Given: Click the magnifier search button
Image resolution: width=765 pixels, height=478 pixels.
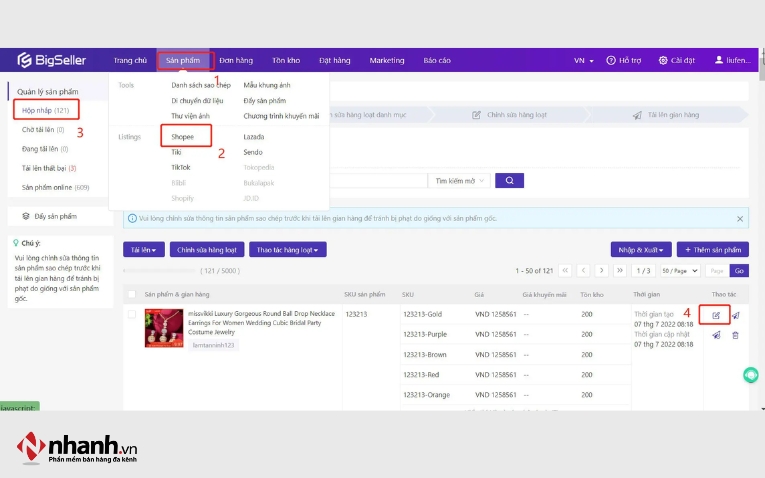Looking at the screenshot, I should point(509,180).
